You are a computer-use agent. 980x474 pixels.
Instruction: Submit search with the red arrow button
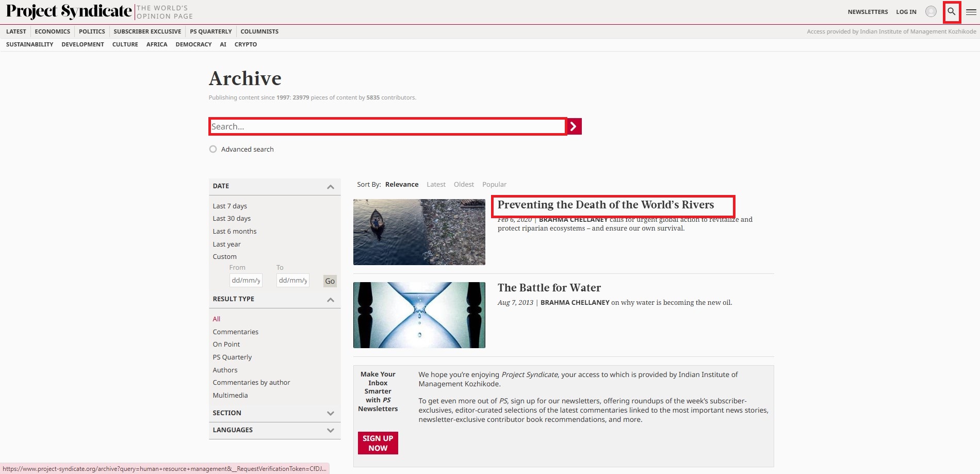click(574, 126)
